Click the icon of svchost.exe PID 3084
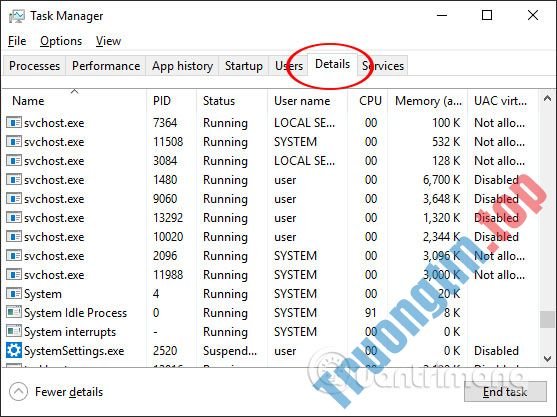Image resolution: width=557 pixels, height=417 pixels. click(x=14, y=161)
